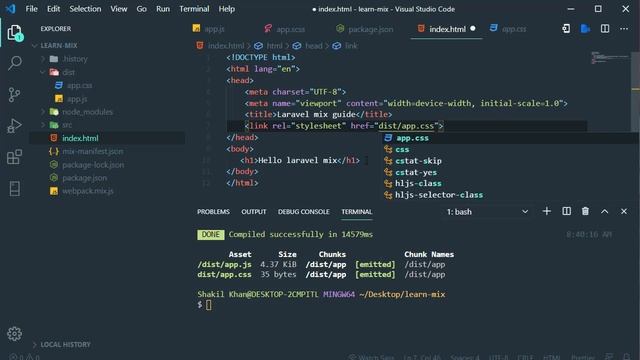
Task: Close the terminal panel
Action: pyautogui.click(x=624, y=211)
